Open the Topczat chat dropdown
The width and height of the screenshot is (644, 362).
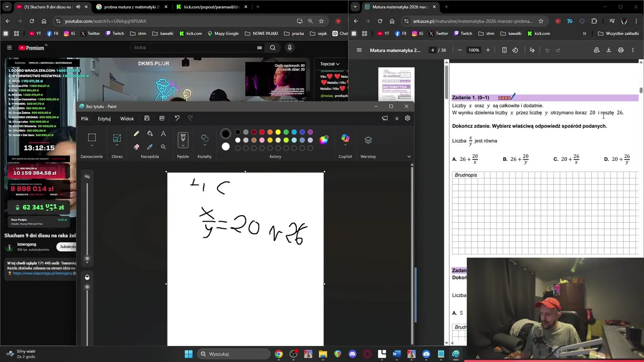coord(330,64)
